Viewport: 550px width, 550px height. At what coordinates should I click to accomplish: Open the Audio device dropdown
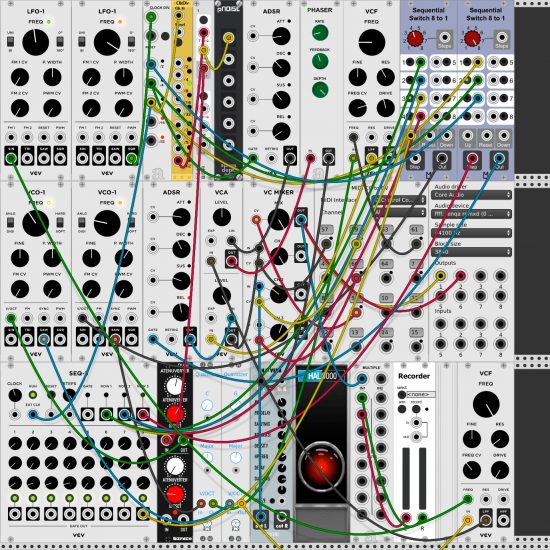[x=471, y=214]
